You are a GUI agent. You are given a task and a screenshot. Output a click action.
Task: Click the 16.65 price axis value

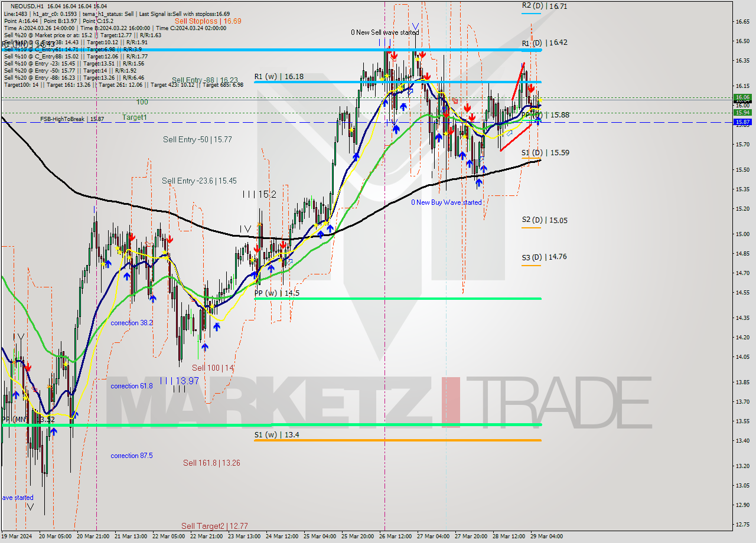[x=742, y=22]
